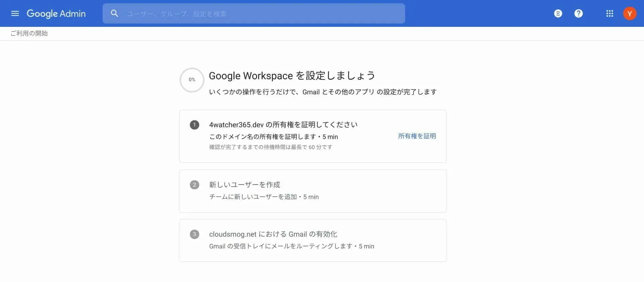Open the 新しいユーザーを作成 step
The width and height of the screenshot is (644, 282).
pos(245,185)
